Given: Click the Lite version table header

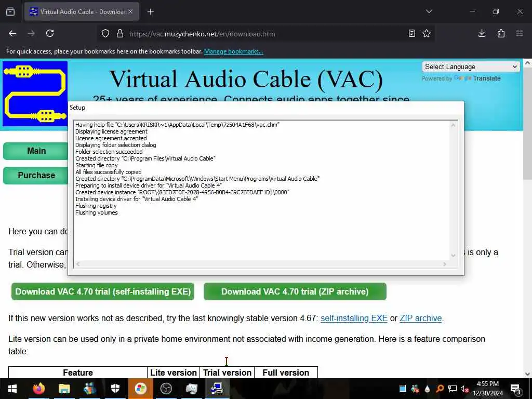Looking at the screenshot, I should click(x=174, y=373).
